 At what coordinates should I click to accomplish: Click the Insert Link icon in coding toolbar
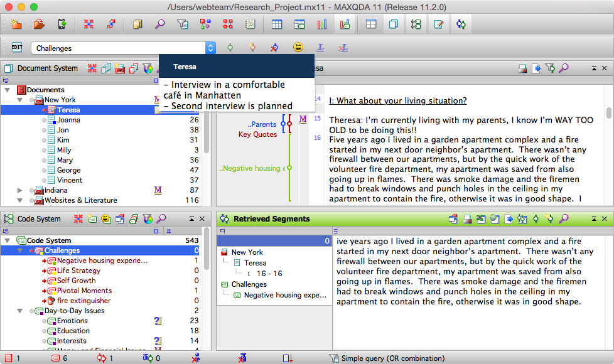[320, 47]
